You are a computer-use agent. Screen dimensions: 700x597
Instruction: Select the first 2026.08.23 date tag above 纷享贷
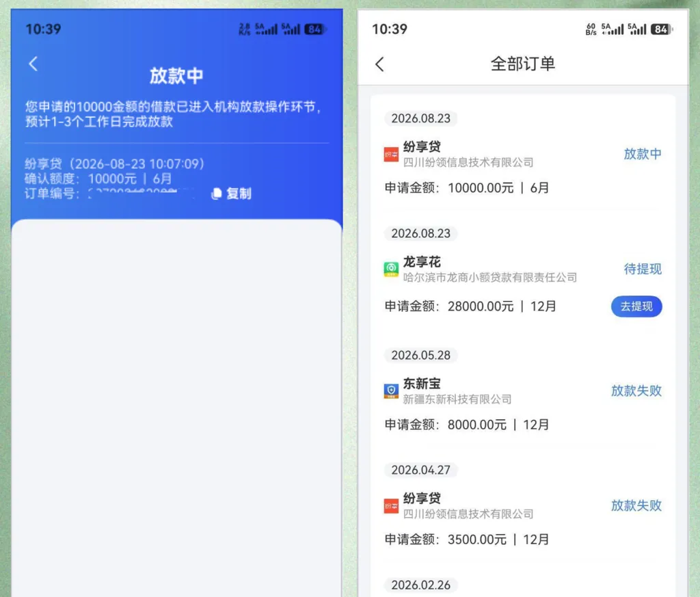pyautogui.click(x=420, y=118)
